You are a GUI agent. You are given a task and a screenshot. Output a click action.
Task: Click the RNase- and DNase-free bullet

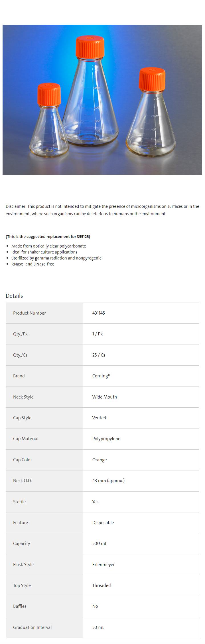click(33, 264)
